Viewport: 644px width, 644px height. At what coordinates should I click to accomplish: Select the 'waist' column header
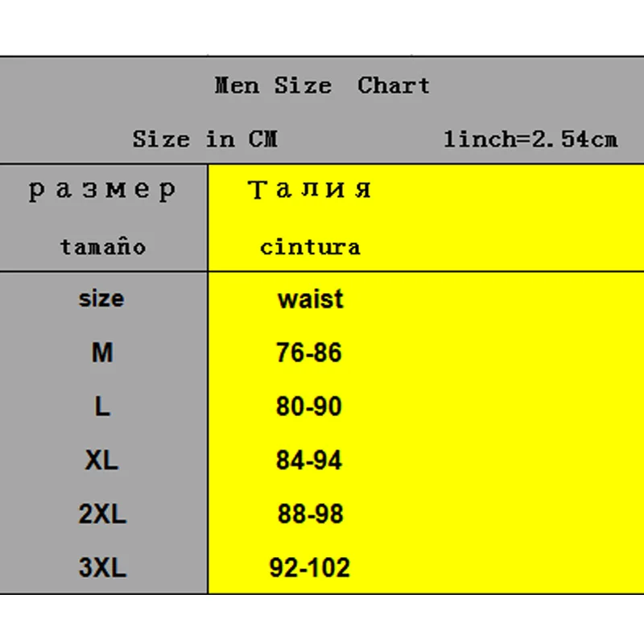click(x=310, y=299)
